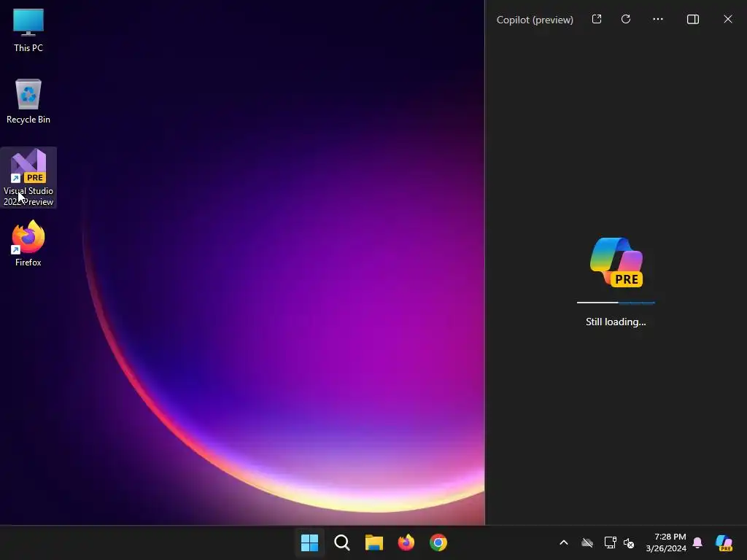This screenshot has height=560, width=747.
Task: Click the 'Copilot (preview)' title text
Action: click(x=535, y=20)
